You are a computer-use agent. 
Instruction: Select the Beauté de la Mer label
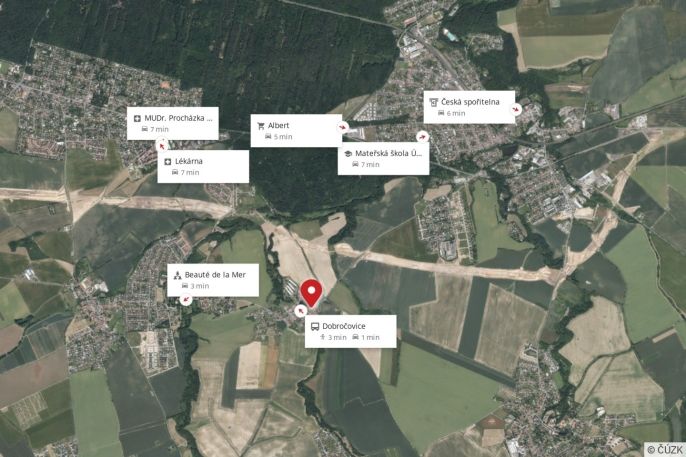[213, 280]
